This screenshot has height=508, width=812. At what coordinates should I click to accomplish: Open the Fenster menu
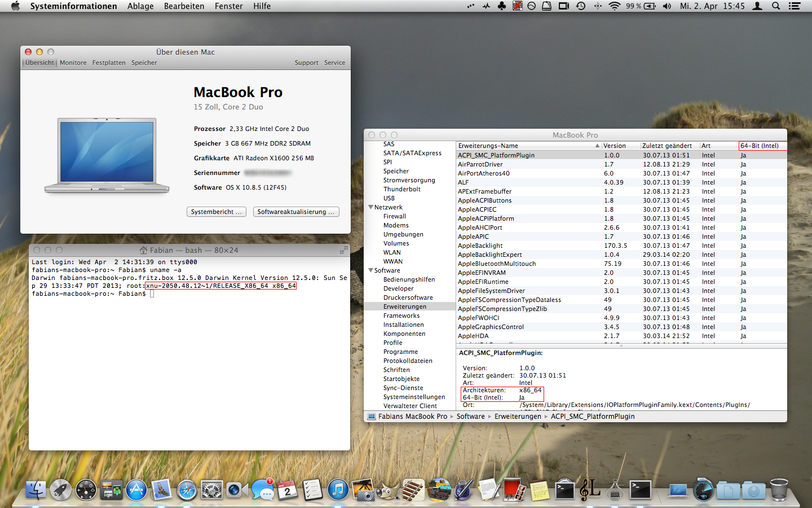point(229,6)
